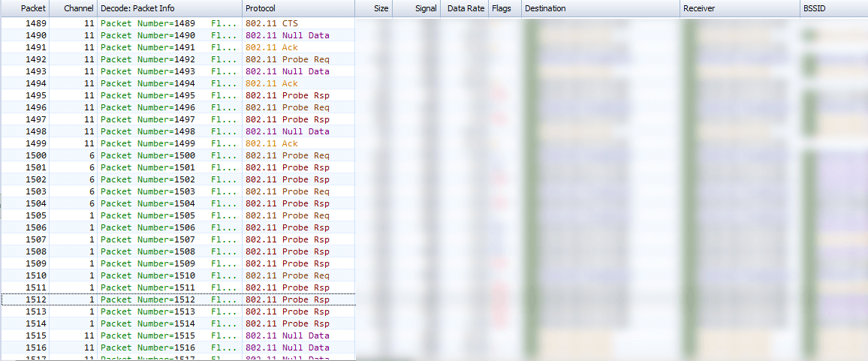Select packet 1505 row number
Image resolution: width=868 pixels, height=361 pixels.
point(36,215)
